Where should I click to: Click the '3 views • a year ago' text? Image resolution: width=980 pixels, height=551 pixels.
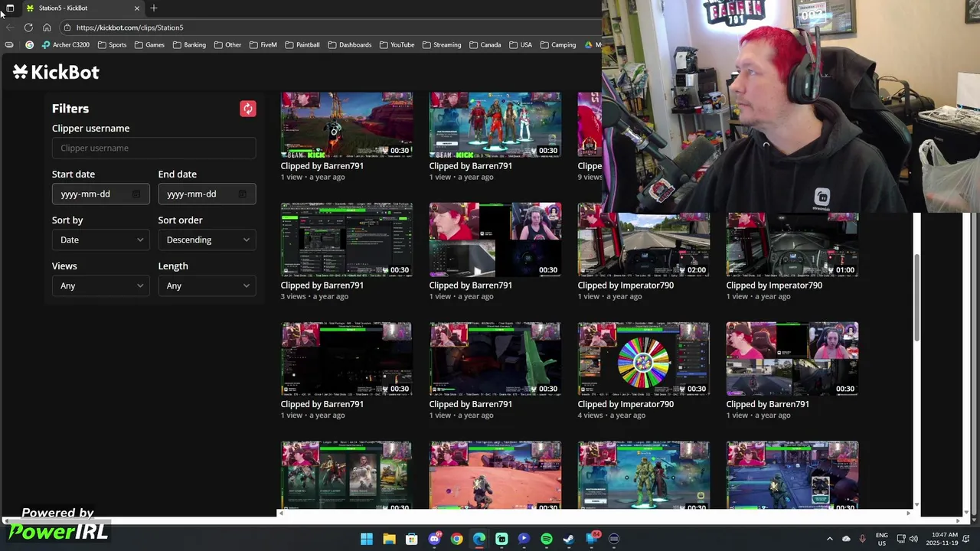(314, 297)
